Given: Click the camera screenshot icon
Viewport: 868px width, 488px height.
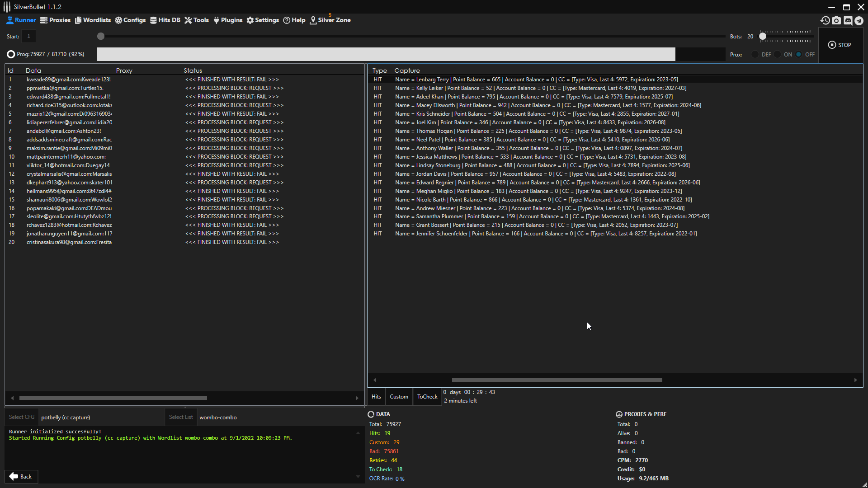Looking at the screenshot, I should (x=836, y=20).
